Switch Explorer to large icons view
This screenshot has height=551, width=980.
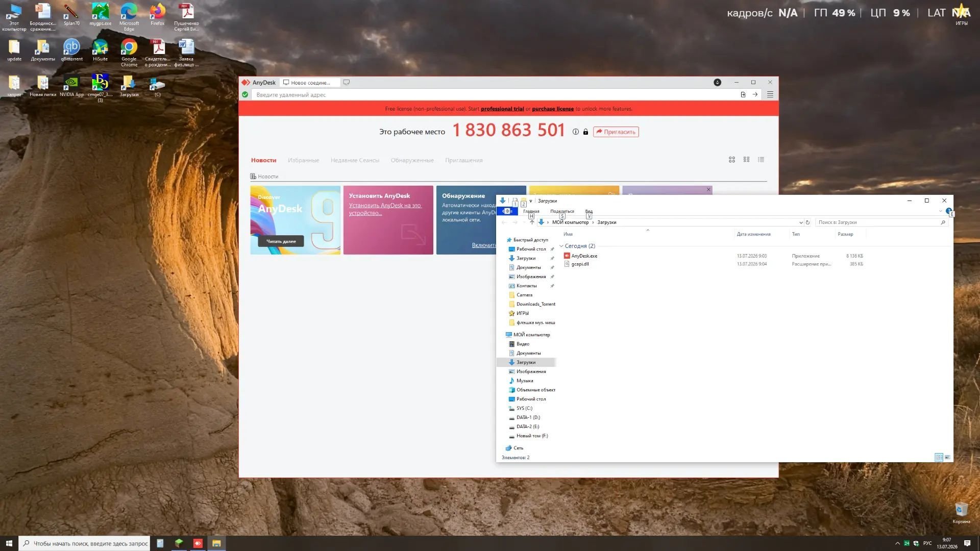click(947, 457)
